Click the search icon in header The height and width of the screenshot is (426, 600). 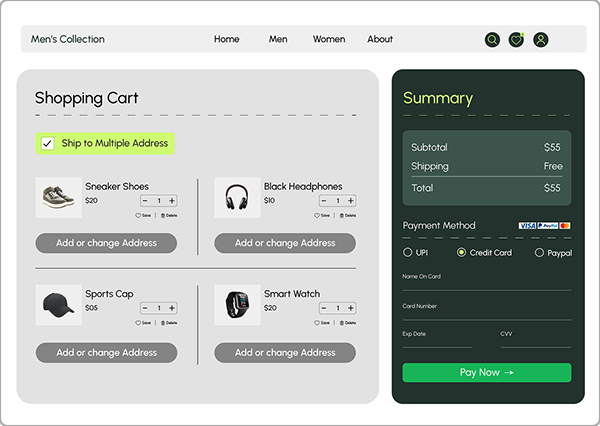click(492, 40)
